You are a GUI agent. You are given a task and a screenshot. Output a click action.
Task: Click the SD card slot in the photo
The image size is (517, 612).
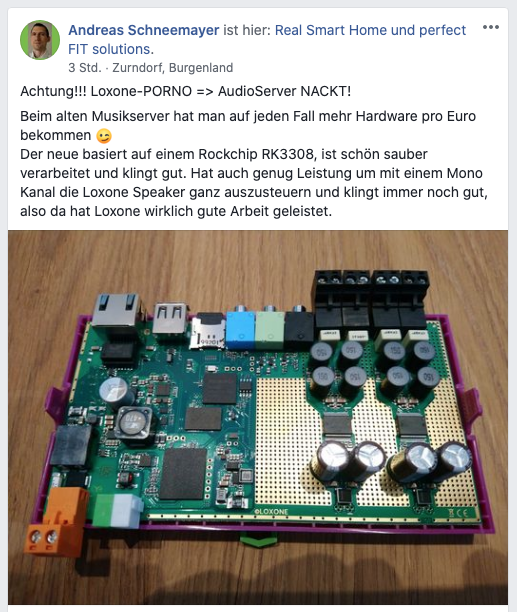click(208, 331)
